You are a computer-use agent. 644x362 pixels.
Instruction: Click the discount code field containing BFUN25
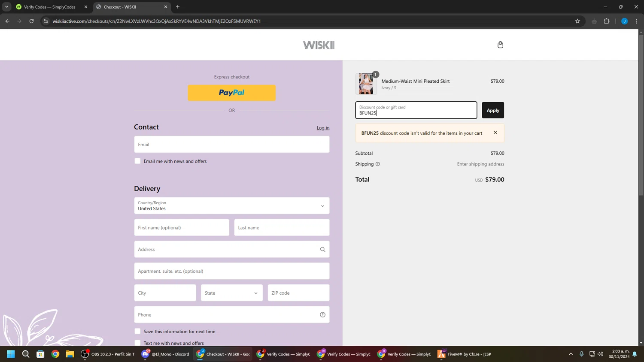tap(416, 110)
